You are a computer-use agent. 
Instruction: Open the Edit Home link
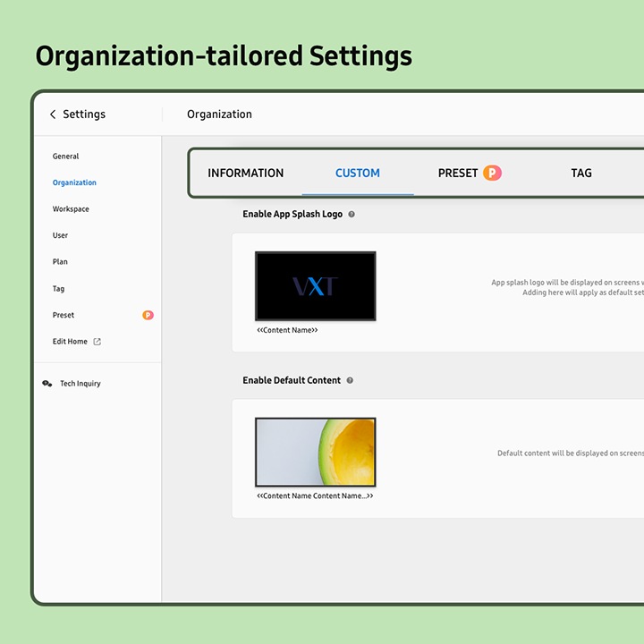coord(70,342)
